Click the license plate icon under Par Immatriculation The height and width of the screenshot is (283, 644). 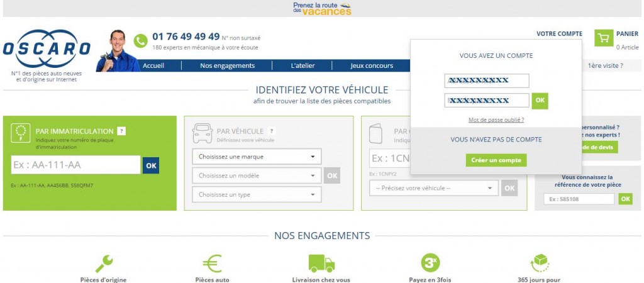21,133
